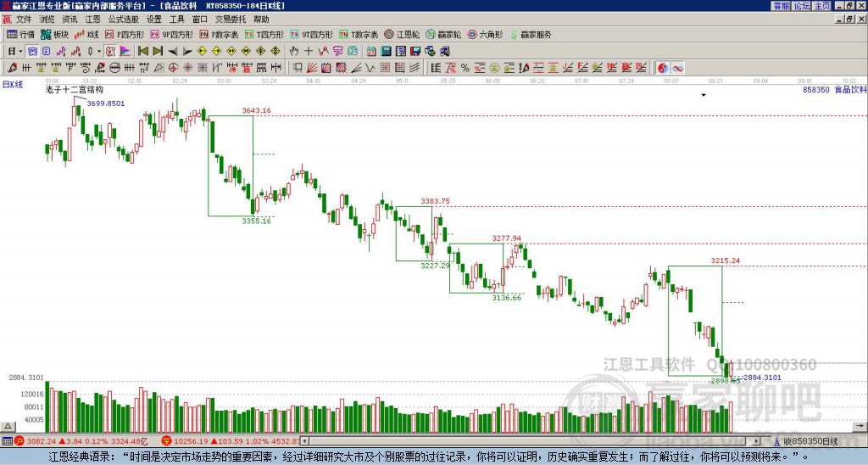This screenshot has width=868, height=465.
Task: Click the 客服 link in title bar
Action: tap(782, 6)
